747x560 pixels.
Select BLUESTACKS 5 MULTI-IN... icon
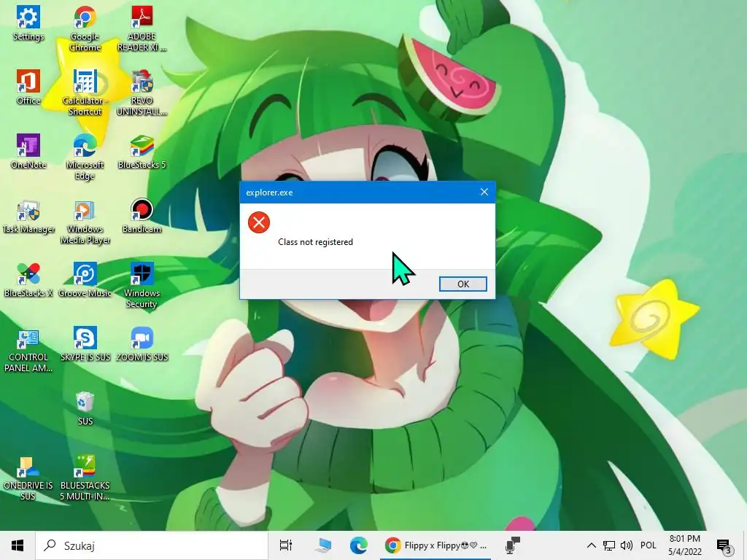tap(85, 478)
